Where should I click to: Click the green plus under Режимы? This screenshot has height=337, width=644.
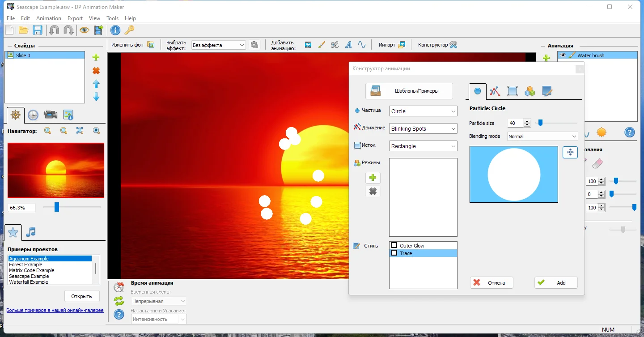tap(373, 178)
